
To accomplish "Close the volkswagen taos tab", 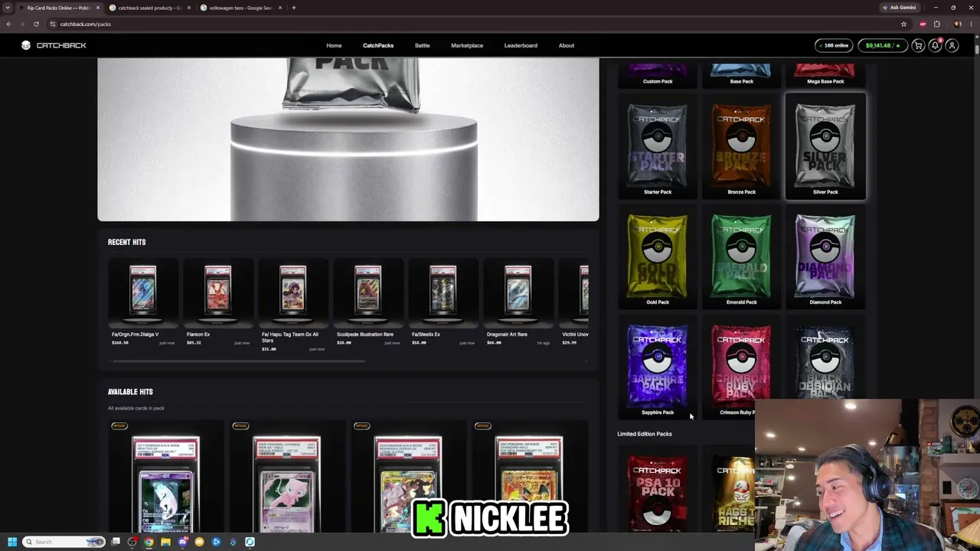I will point(280,8).
